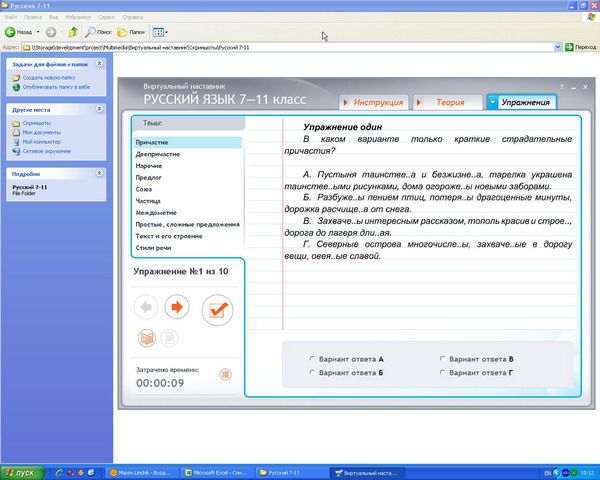
Task: Select answer option А
Action: [x=312, y=358]
